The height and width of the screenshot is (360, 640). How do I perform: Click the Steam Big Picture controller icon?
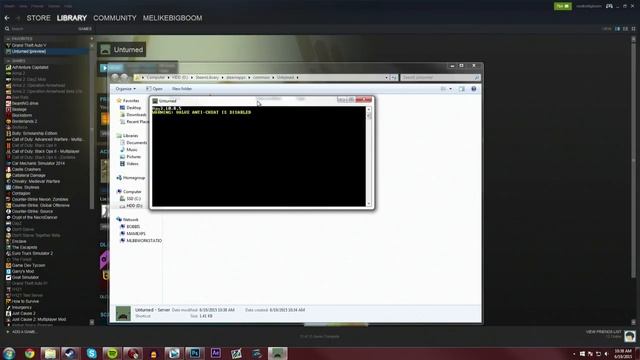click(x=609, y=6)
